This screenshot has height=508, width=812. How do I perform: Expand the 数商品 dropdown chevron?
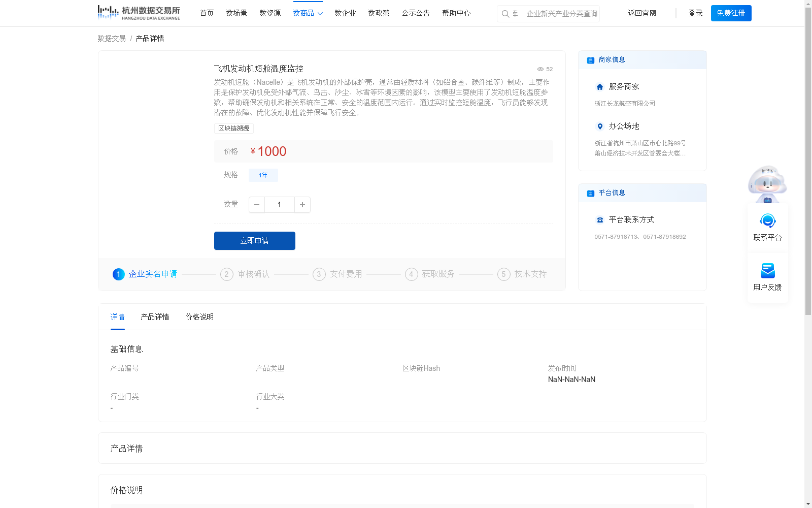tap(320, 14)
